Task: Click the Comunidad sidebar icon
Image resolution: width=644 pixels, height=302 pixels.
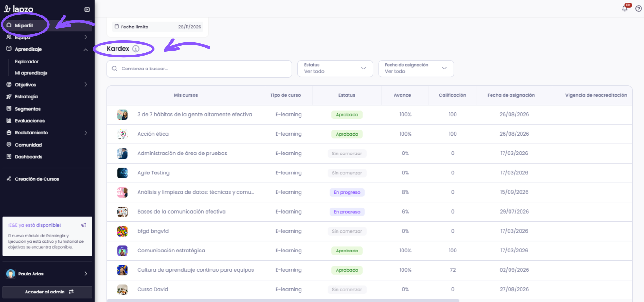Action: [9, 144]
